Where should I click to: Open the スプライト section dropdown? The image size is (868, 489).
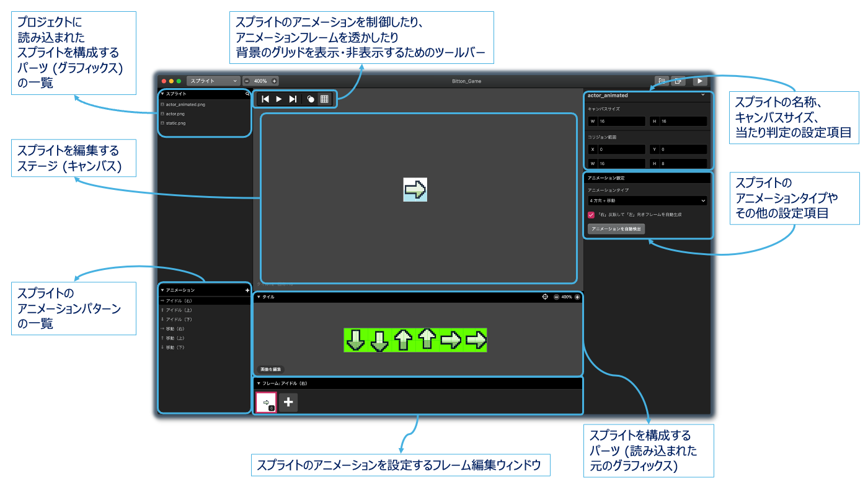213,81
